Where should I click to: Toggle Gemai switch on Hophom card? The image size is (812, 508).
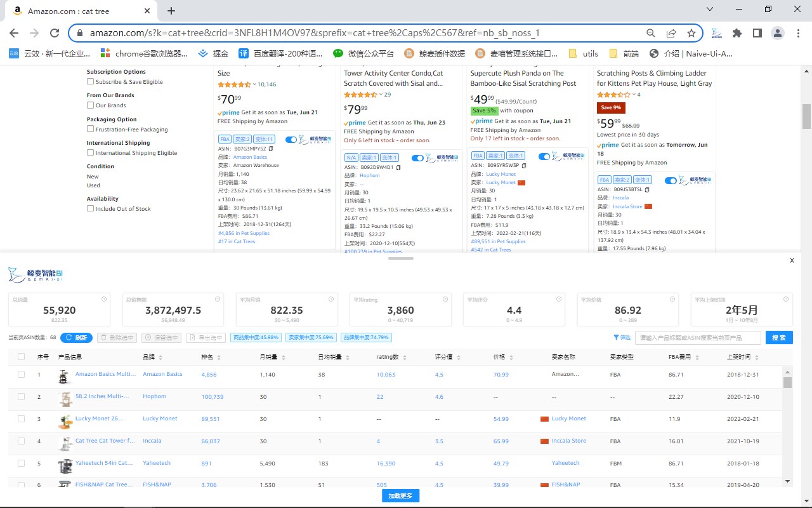click(417, 158)
